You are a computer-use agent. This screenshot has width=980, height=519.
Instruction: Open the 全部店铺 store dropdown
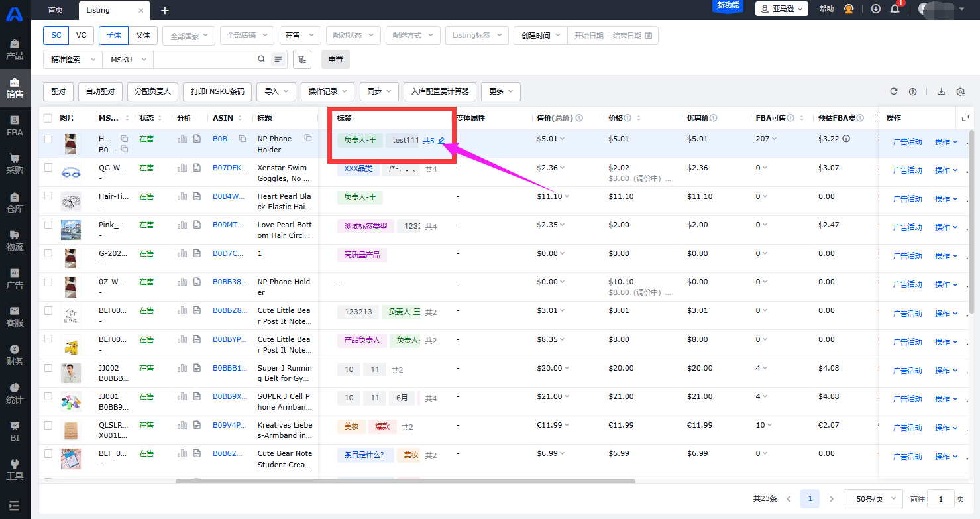(246, 36)
